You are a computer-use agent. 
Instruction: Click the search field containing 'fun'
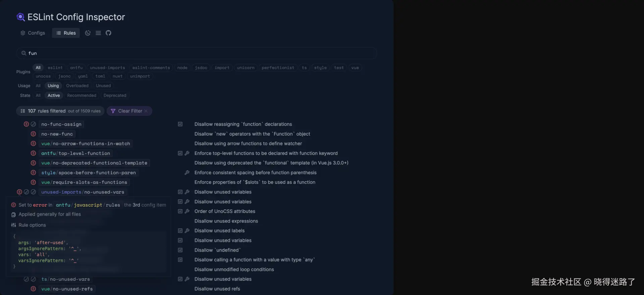pos(197,53)
